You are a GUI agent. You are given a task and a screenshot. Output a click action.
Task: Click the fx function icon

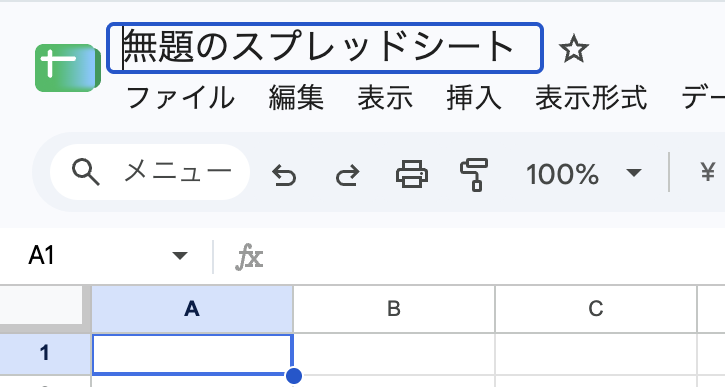point(249,257)
